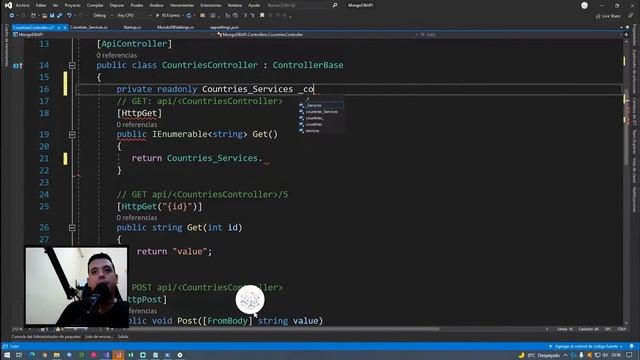The height and width of the screenshot is (360, 640).
Task: Open the Salida output tab
Action: pos(123,337)
